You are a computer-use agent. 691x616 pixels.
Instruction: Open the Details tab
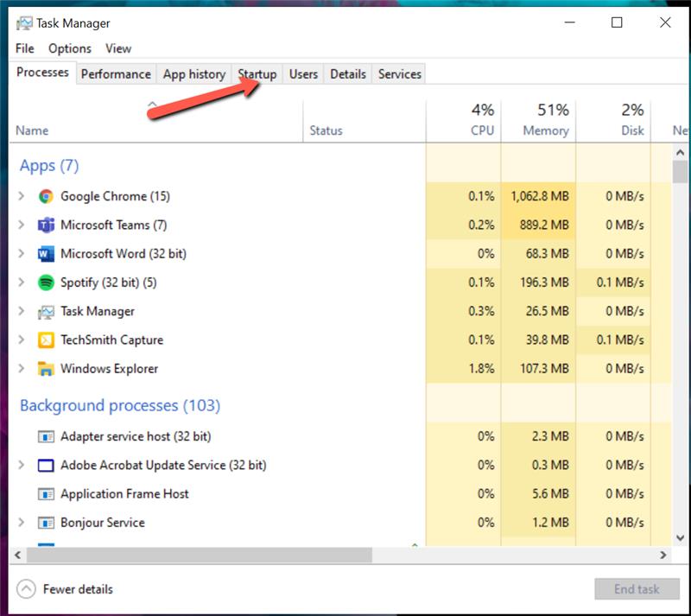coord(348,74)
